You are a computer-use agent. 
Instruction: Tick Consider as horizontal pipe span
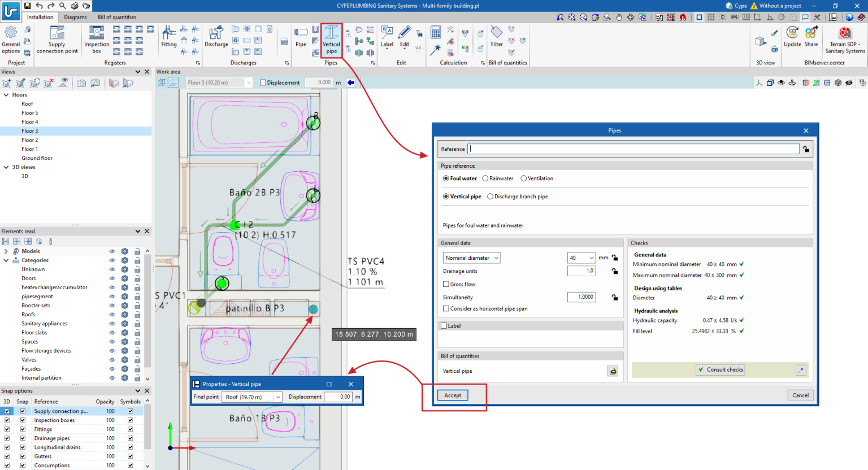coord(446,308)
